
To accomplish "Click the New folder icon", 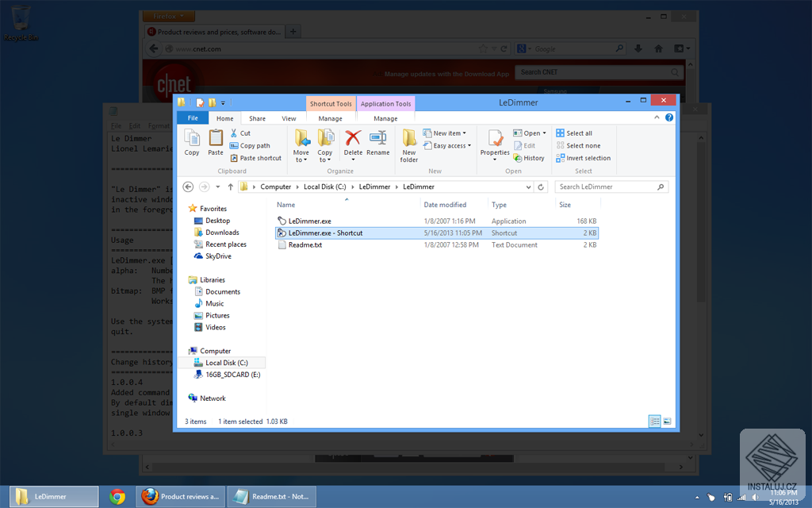I will click(x=409, y=138).
